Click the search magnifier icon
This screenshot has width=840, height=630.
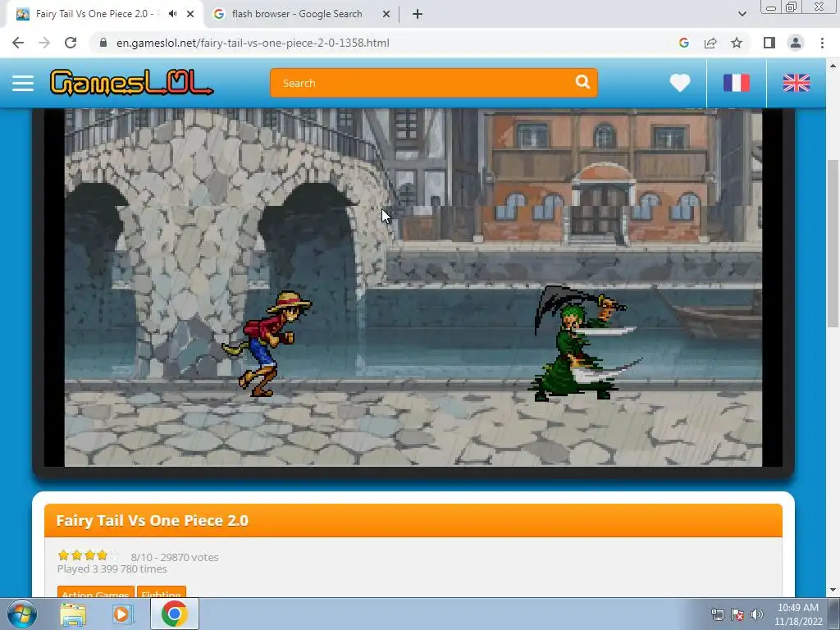(x=582, y=82)
